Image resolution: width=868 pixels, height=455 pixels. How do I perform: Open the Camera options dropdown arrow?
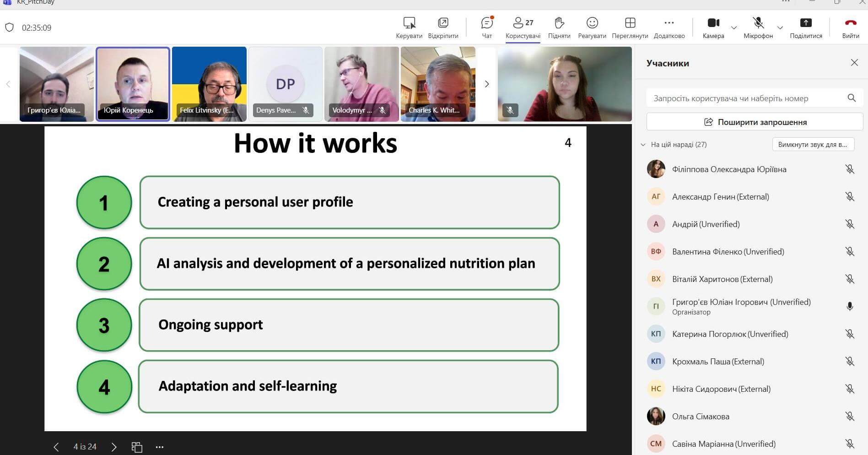(x=734, y=28)
